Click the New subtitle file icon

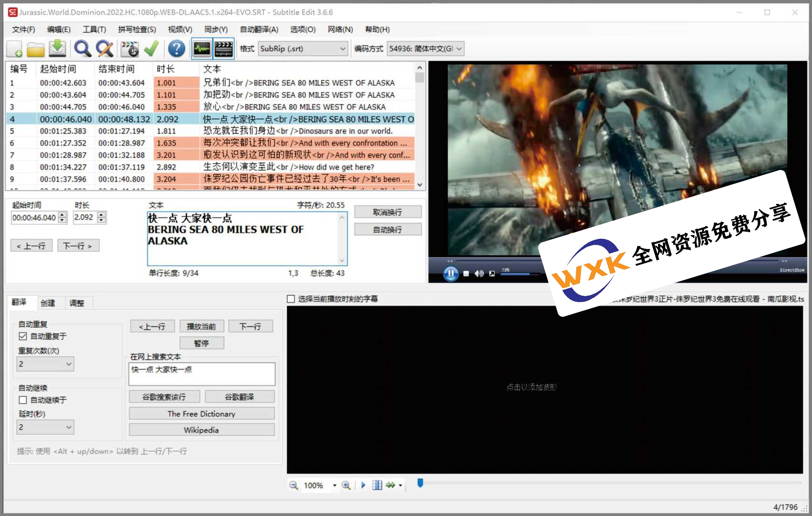click(x=15, y=49)
